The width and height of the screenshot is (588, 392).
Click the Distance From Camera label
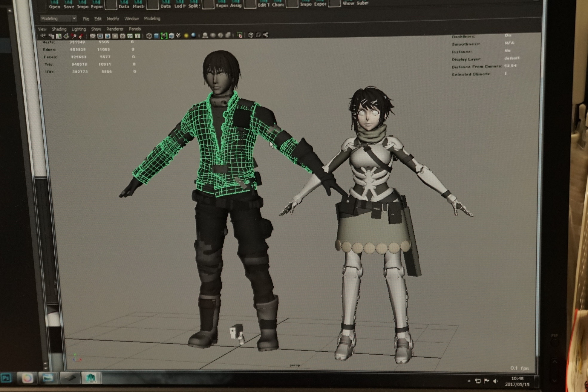[x=477, y=67]
